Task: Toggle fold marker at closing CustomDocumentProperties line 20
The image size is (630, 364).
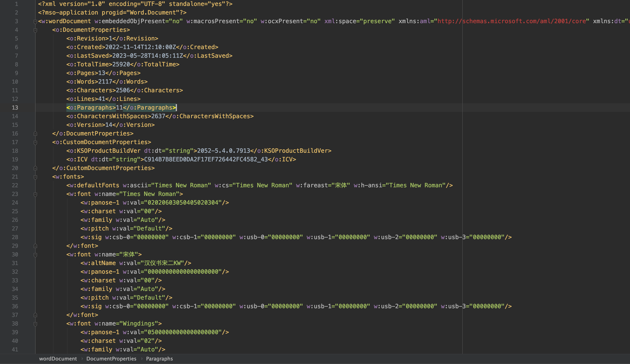Action: 35,168
